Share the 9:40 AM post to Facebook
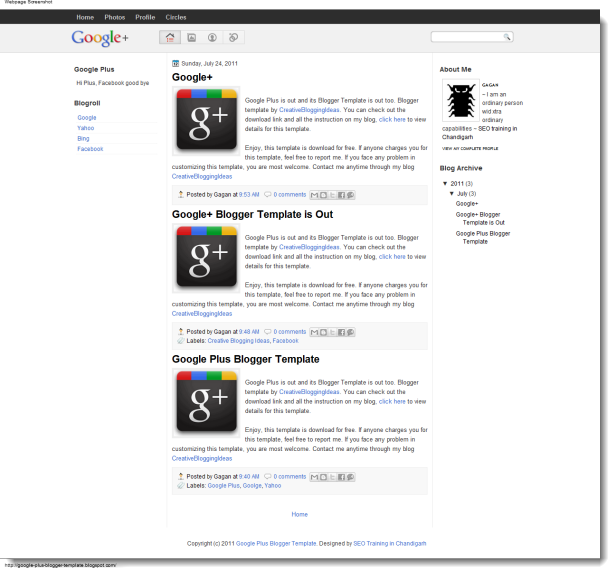This screenshot has height=583, width=615. point(341,477)
